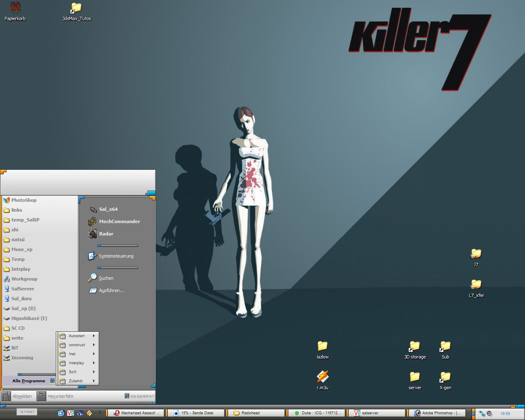Switch to Adobe Photoshop taskbar window

tap(436, 413)
